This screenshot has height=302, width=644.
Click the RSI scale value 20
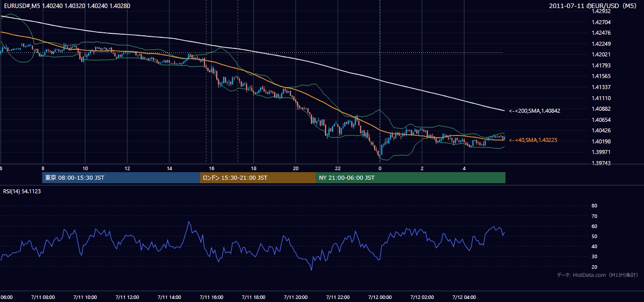coord(594,267)
